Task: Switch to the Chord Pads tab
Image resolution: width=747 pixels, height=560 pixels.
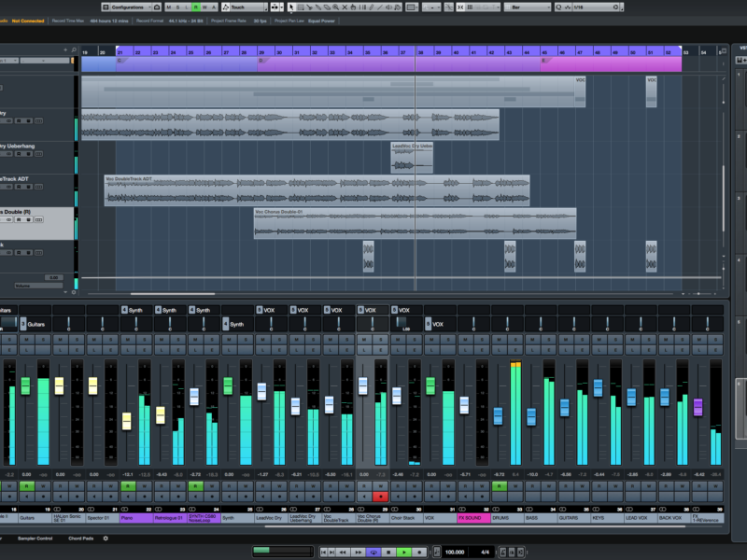Action: [82, 539]
